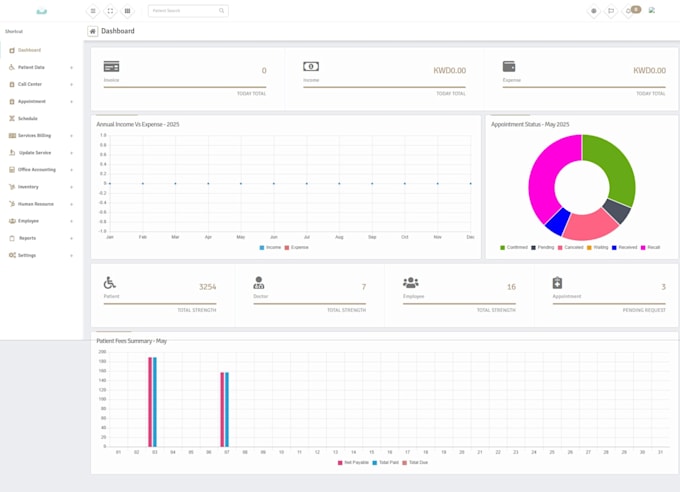Click the flag icon in top right
Image resolution: width=680 pixels, height=492 pixels.
click(611, 11)
